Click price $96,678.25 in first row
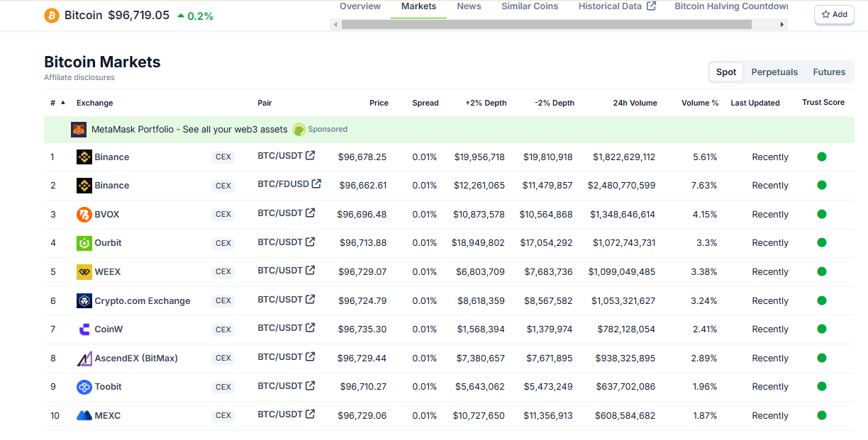This screenshot has height=440, width=868. point(362,157)
